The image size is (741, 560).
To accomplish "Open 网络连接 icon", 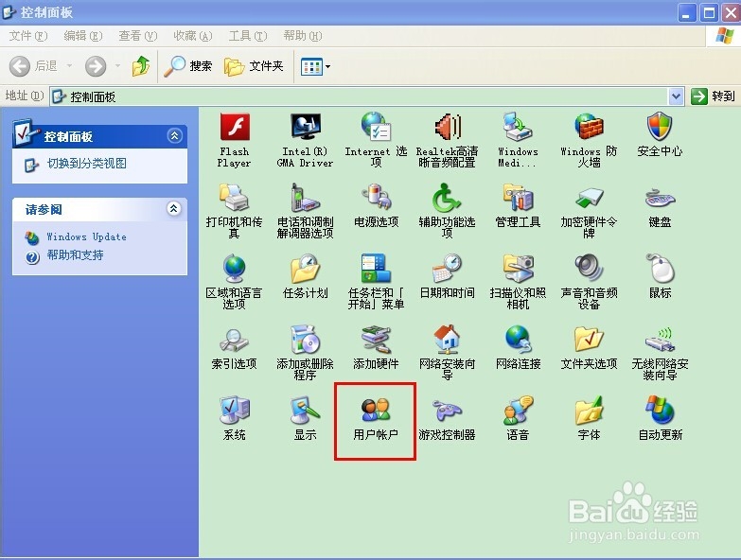I will click(x=518, y=348).
